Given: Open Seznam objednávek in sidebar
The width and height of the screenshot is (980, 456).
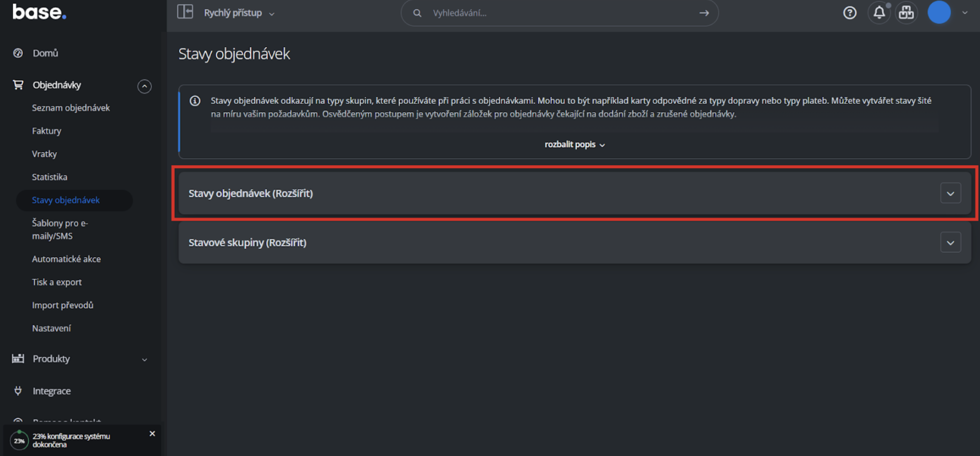Looking at the screenshot, I should [71, 108].
